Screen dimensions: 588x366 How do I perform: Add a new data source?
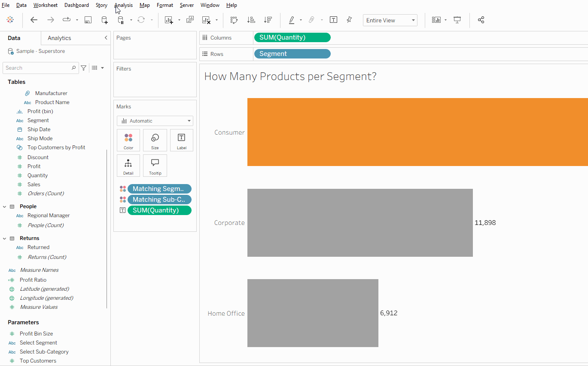[104, 20]
